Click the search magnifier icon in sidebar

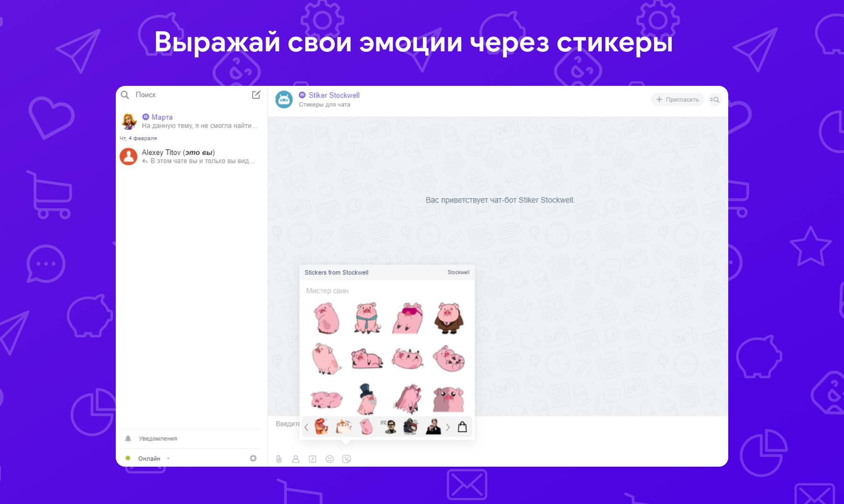125,95
